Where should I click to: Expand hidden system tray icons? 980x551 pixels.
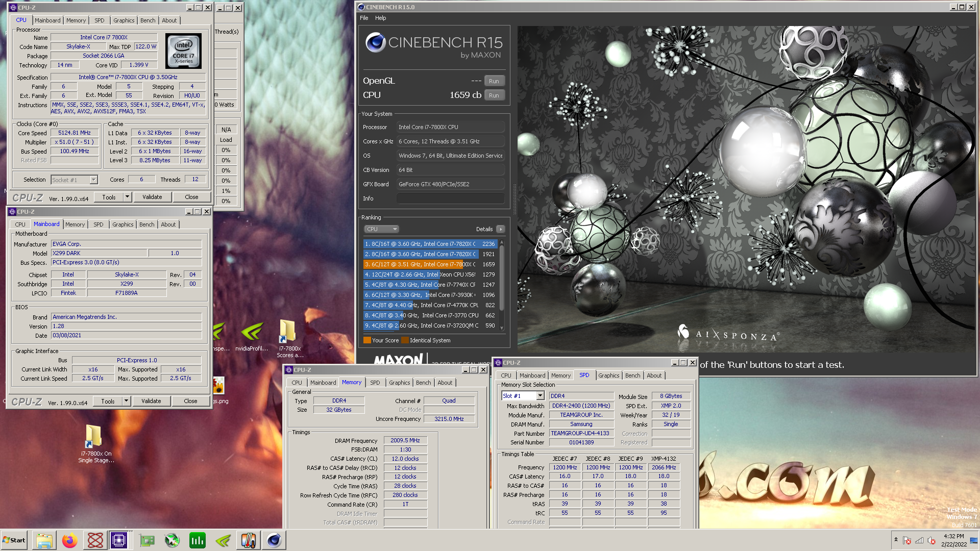(896, 540)
